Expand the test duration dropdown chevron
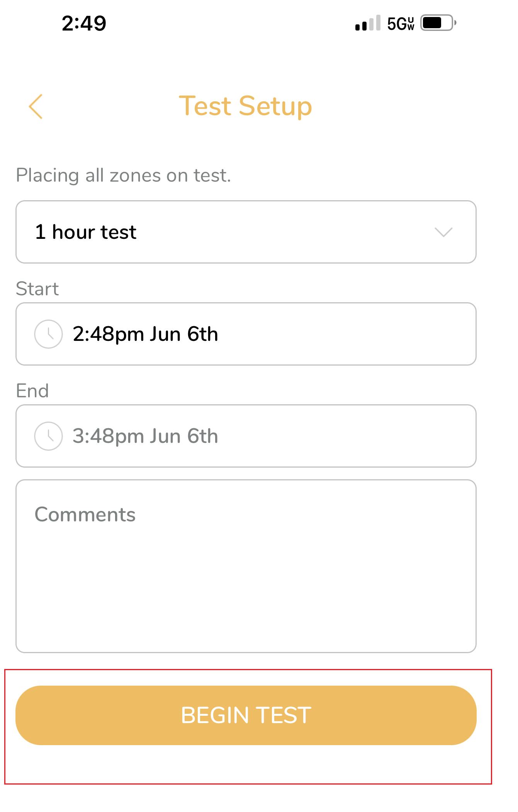The image size is (518, 812). pos(443,232)
